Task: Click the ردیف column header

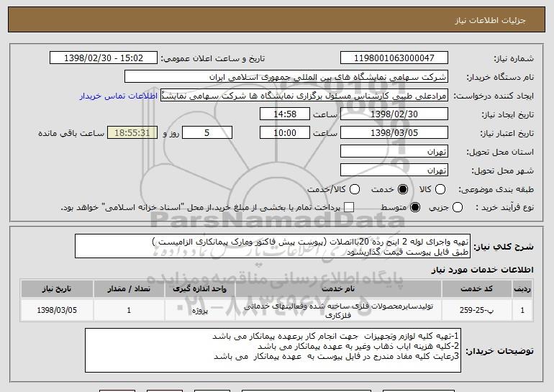Action: (x=522, y=289)
